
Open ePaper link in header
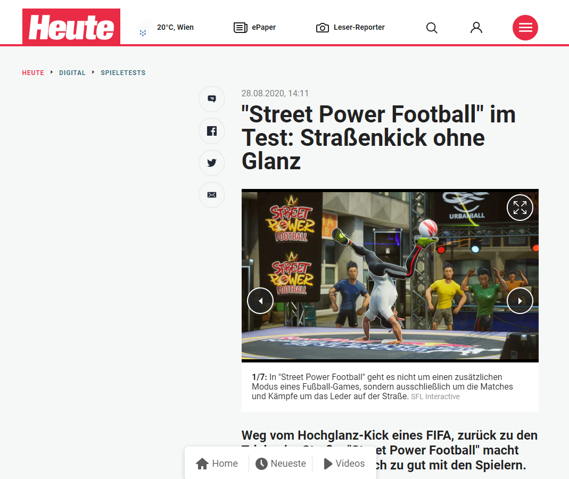pos(254,27)
